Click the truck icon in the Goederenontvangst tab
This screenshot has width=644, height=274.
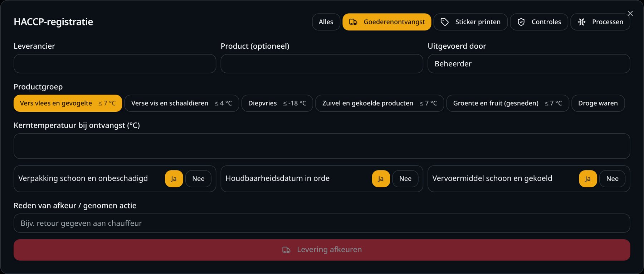353,22
